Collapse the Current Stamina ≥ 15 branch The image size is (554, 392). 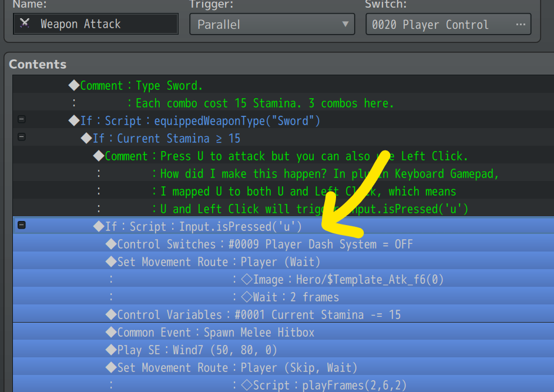click(x=22, y=137)
